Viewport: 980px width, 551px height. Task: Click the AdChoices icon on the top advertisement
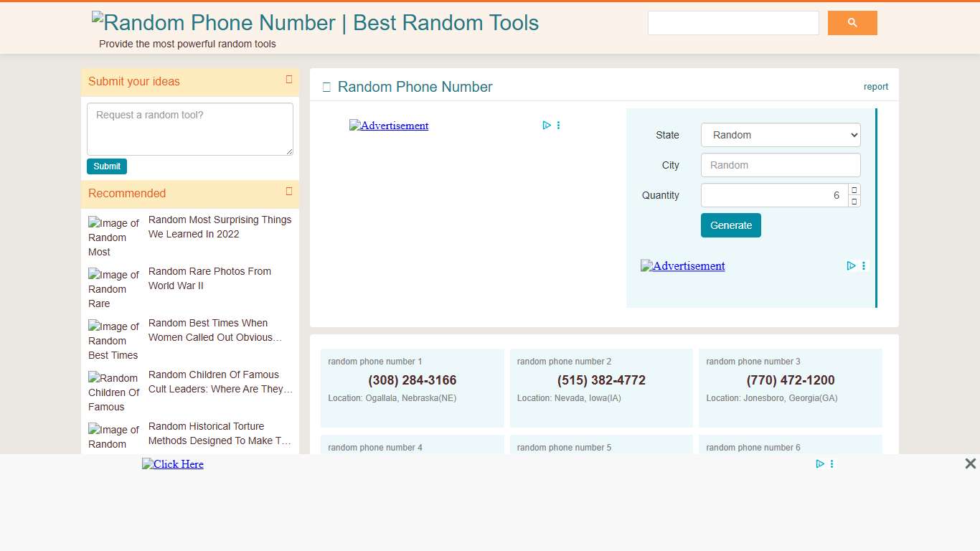coord(547,125)
